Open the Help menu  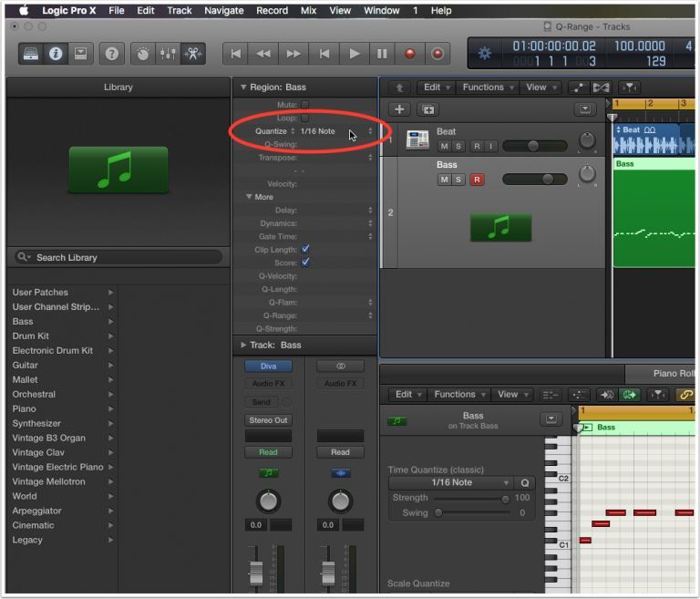pos(441,10)
